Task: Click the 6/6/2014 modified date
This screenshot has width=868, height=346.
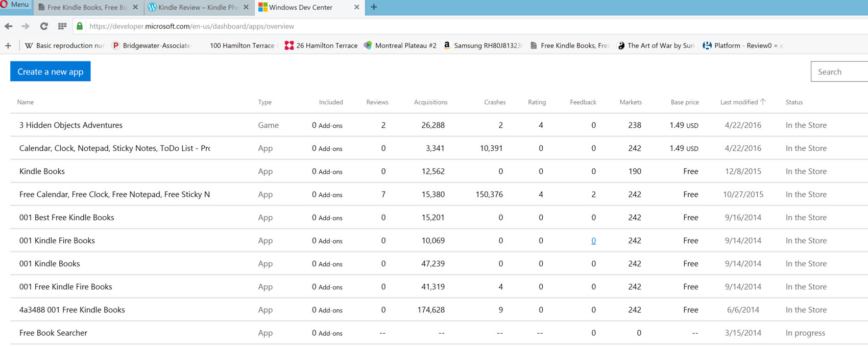Action: click(x=743, y=310)
